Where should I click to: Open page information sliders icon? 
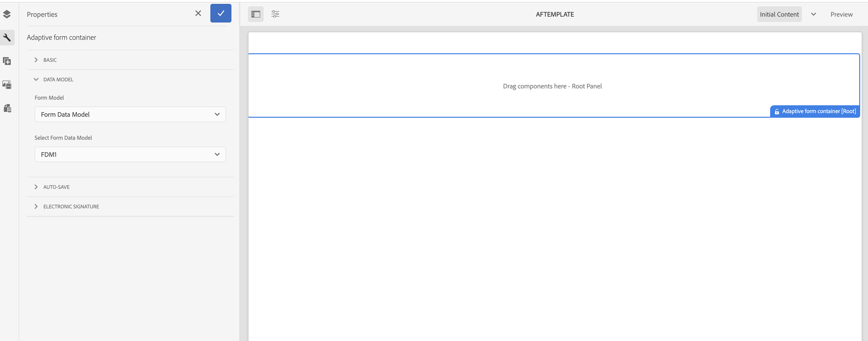point(275,14)
